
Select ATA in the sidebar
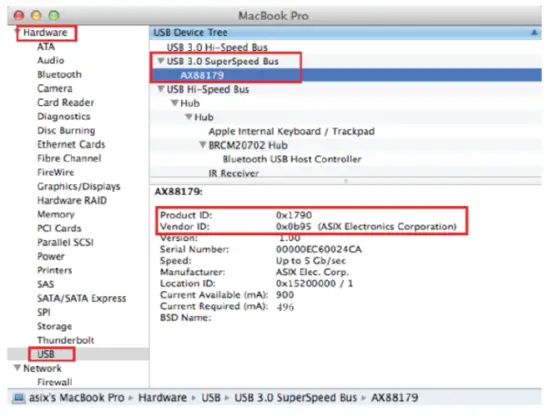[46, 46]
